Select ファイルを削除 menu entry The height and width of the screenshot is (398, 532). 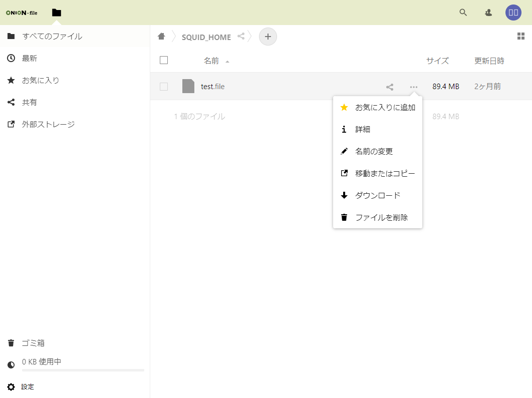(381, 217)
